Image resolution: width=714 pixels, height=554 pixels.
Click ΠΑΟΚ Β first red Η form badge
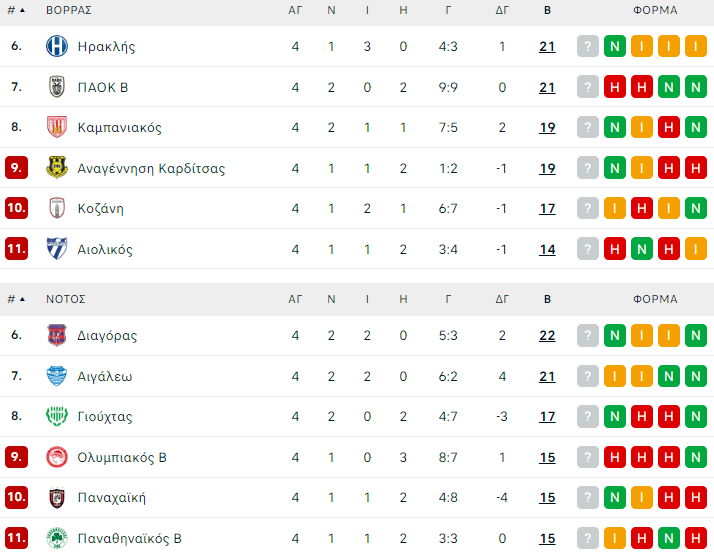615,87
